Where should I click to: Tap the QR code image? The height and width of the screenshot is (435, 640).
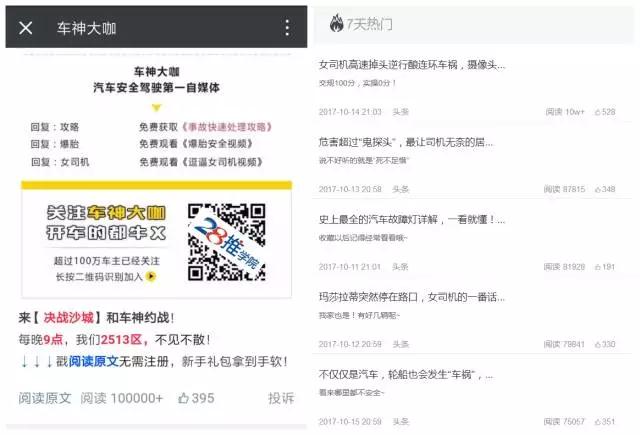(x=226, y=239)
